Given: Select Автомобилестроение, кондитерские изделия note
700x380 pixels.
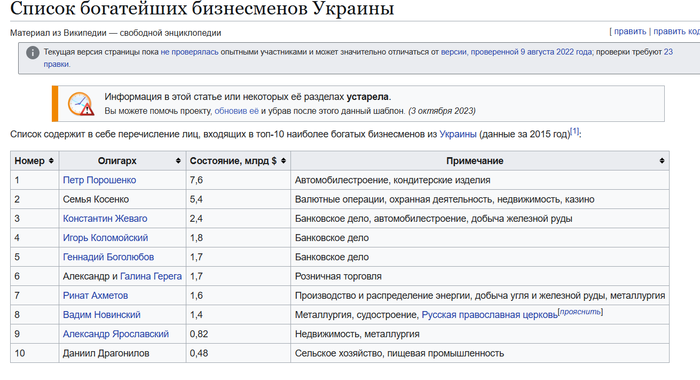Looking at the screenshot, I should click(392, 180).
